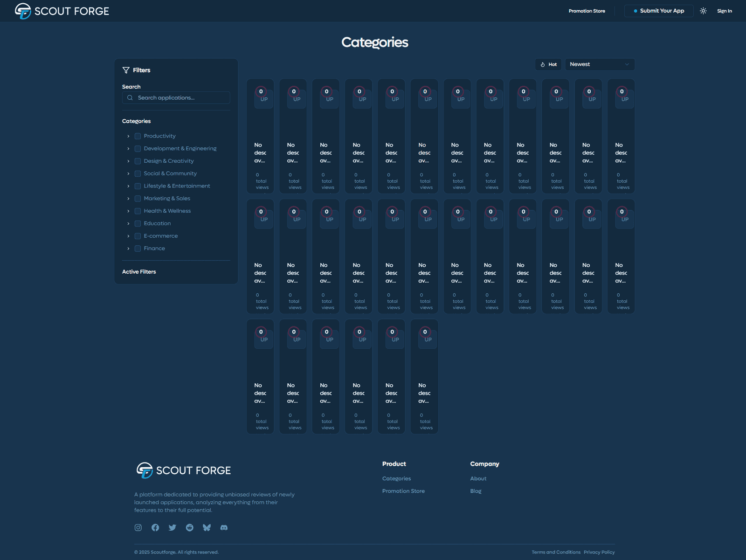
Task: Toggle the light/dark theme sun icon
Action: pos(703,11)
